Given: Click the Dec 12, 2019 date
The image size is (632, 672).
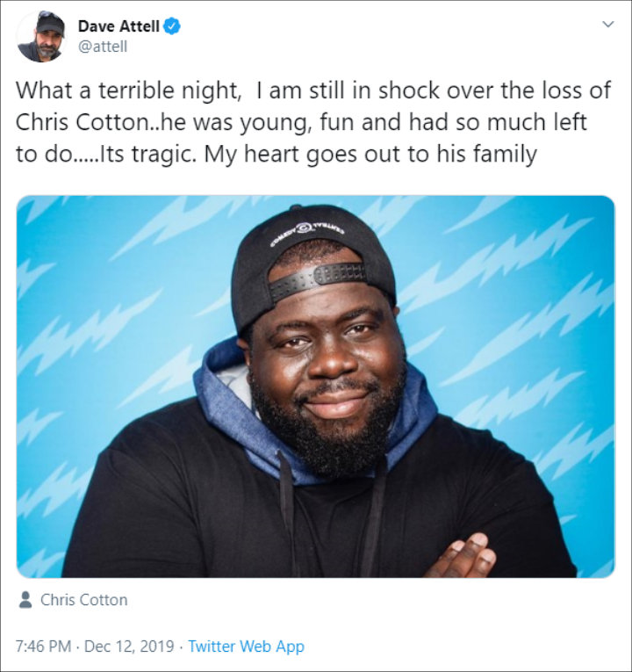Looking at the screenshot, I should point(129,646).
